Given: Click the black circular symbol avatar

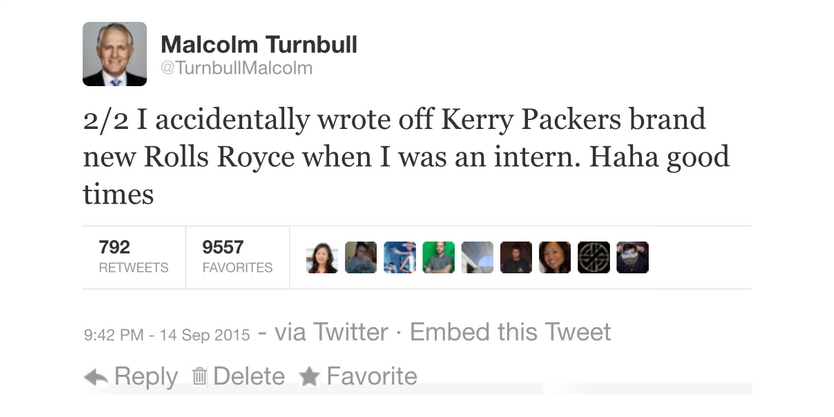Looking at the screenshot, I should pyautogui.click(x=594, y=258).
